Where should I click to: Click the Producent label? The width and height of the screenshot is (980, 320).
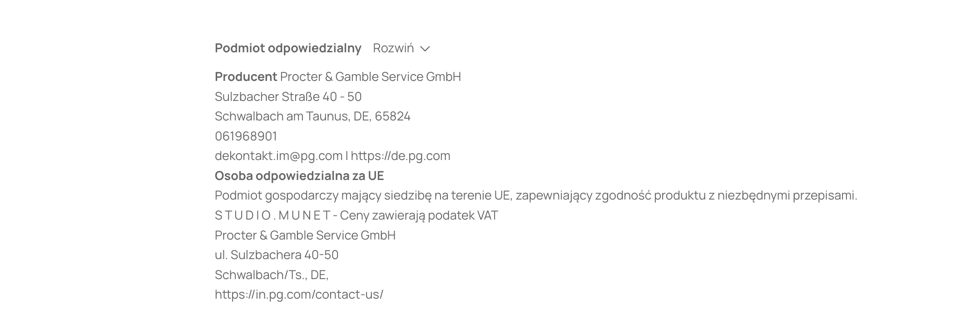click(x=246, y=77)
